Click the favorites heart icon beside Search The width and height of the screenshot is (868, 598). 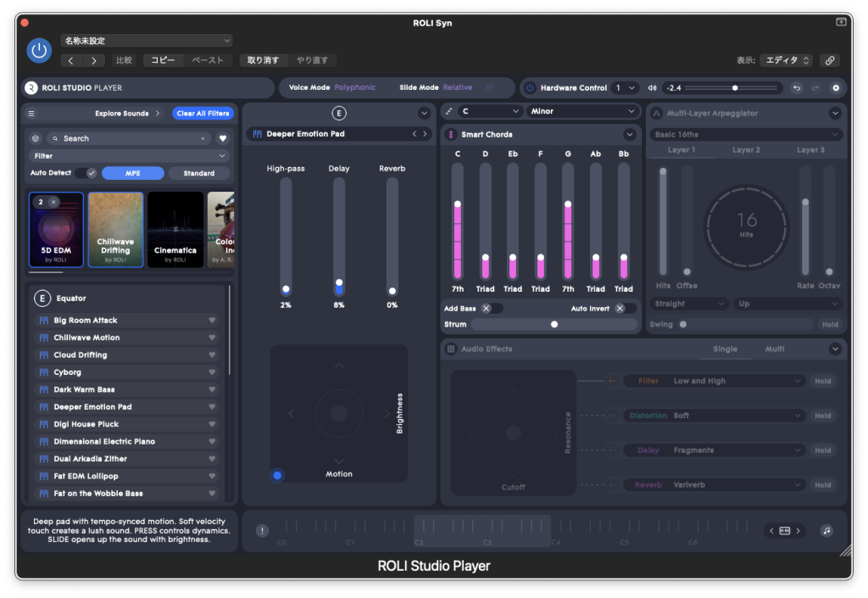coord(223,138)
